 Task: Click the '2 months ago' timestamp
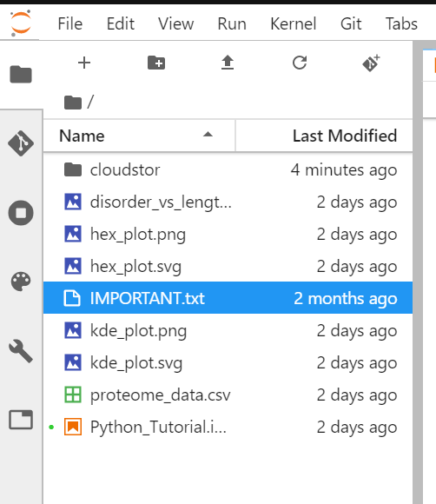click(346, 298)
